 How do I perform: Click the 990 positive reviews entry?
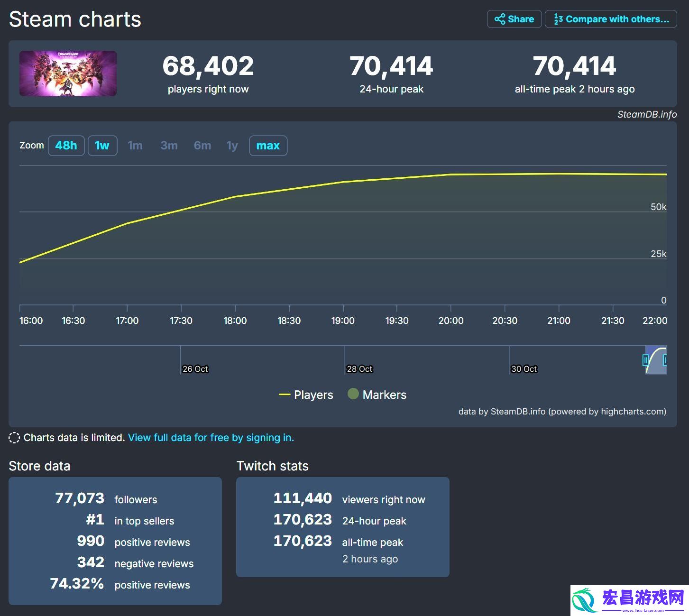tap(133, 542)
